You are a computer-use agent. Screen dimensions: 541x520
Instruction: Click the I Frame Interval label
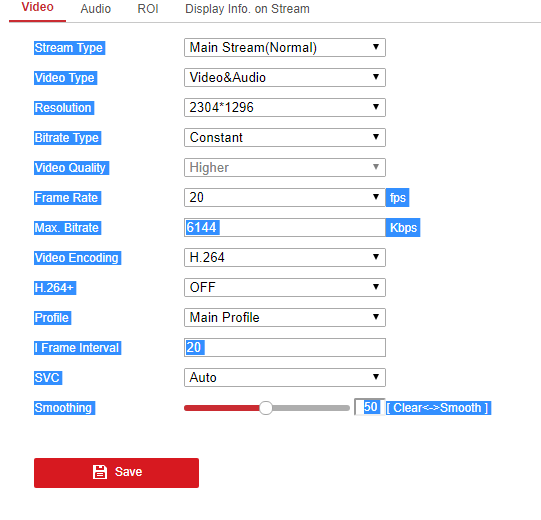77,348
